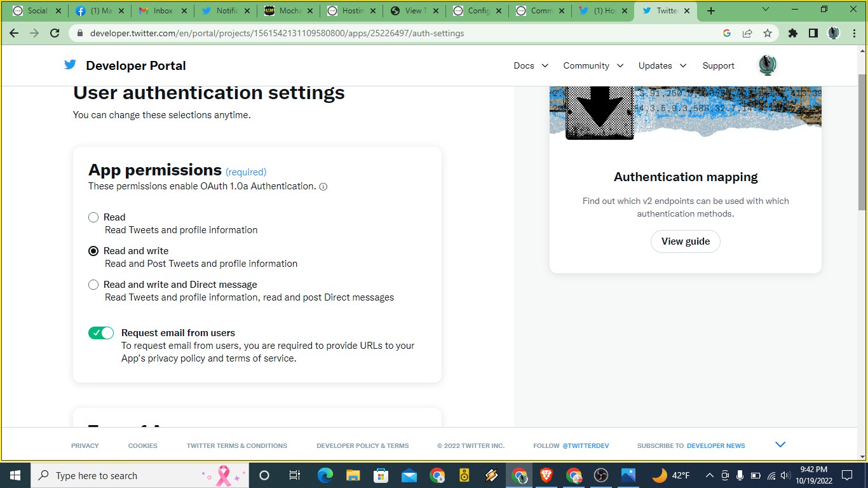This screenshot has height=488, width=868.
Task: Click the share page icon in address bar
Action: [x=747, y=33]
